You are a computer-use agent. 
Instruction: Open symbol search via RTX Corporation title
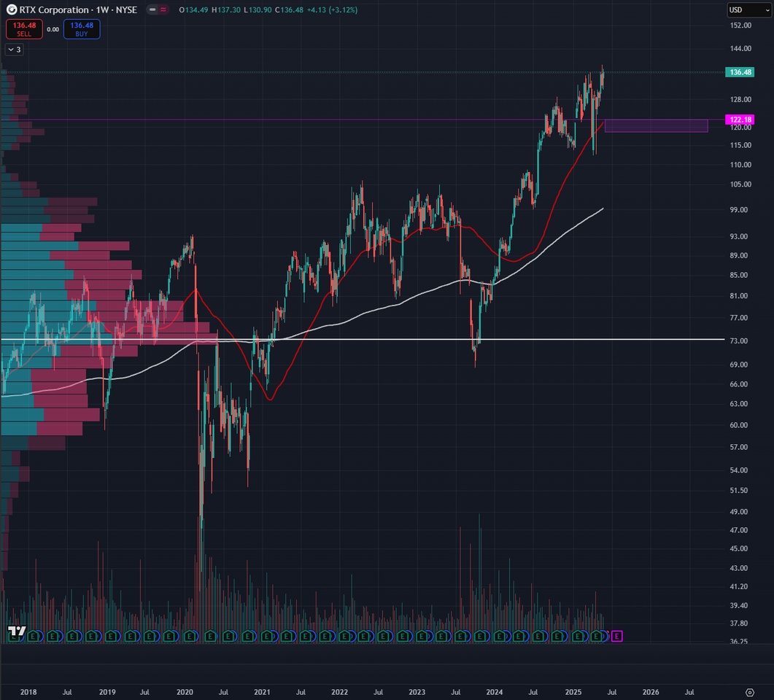point(54,9)
